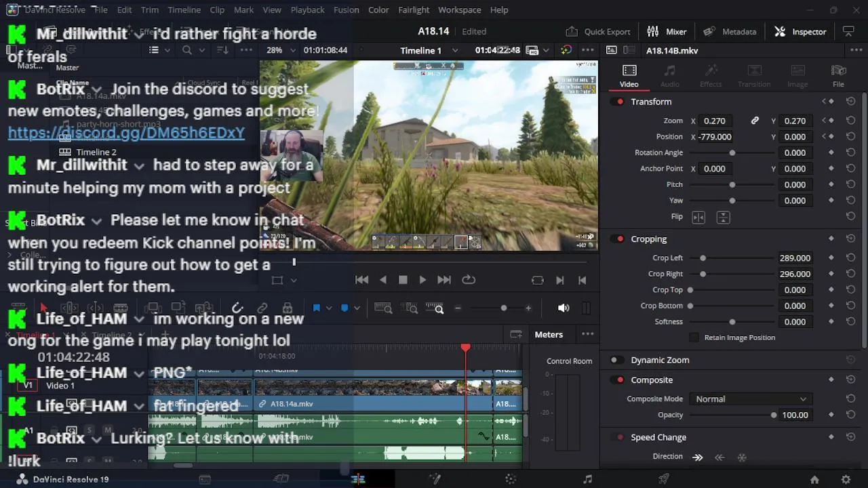The height and width of the screenshot is (488, 868).
Task: Open the discord.gg invite link in chat
Action: pyautogui.click(x=126, y=133)
